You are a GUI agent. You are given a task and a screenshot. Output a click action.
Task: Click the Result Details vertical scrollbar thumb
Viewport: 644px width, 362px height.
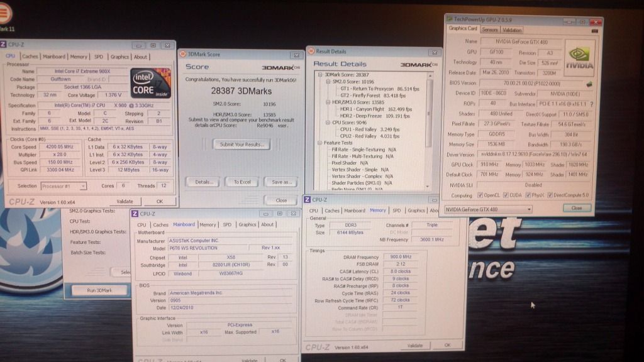429,113
